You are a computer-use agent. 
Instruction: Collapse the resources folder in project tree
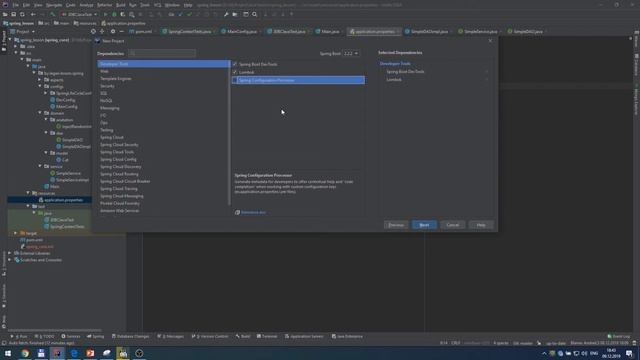[28, 193]
